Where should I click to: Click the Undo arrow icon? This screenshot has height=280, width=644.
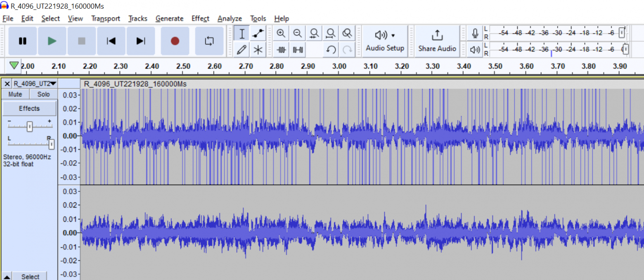(x=331, y=50)
